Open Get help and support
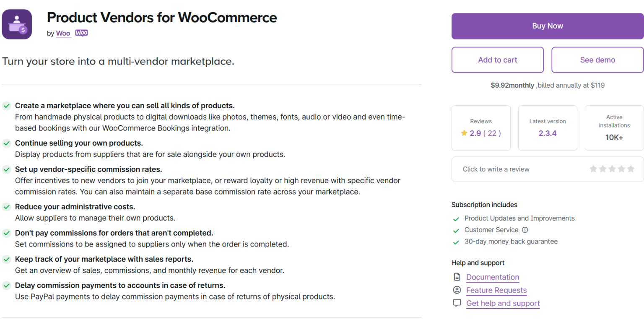 (x=503, y=303)
